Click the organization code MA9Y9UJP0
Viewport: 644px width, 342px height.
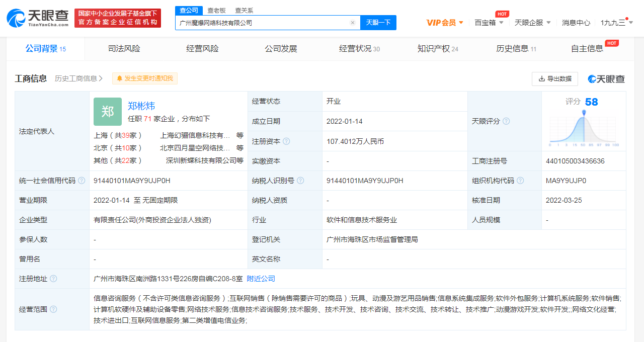coord(566,181)
